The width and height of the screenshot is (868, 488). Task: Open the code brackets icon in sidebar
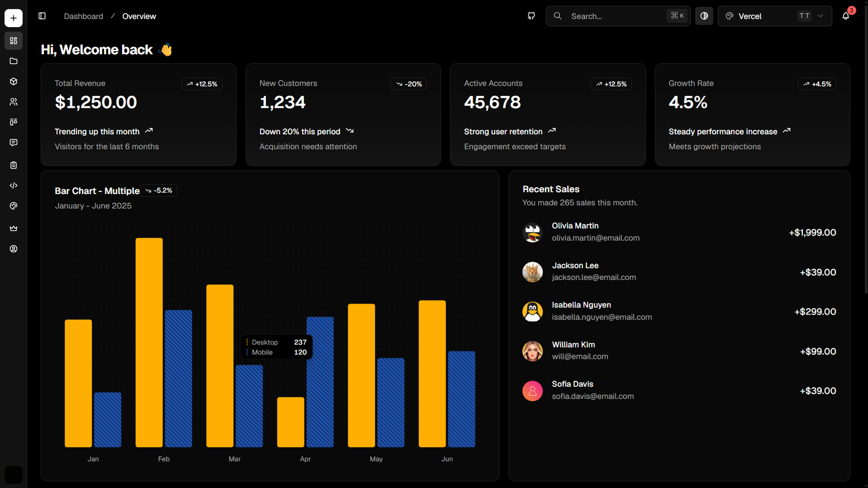pos(14,185)
